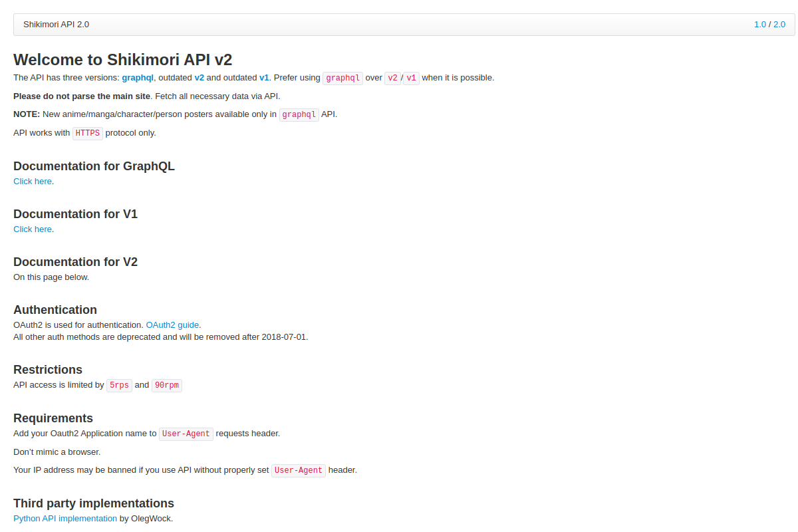
Task: Click the "Don't mimic a browser." line
Action: [57, 452]
